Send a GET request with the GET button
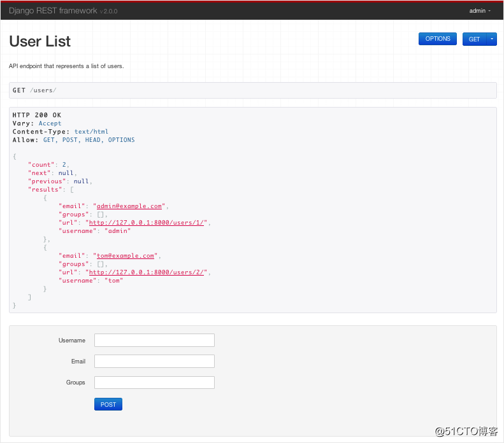 (x=475, y=39)
